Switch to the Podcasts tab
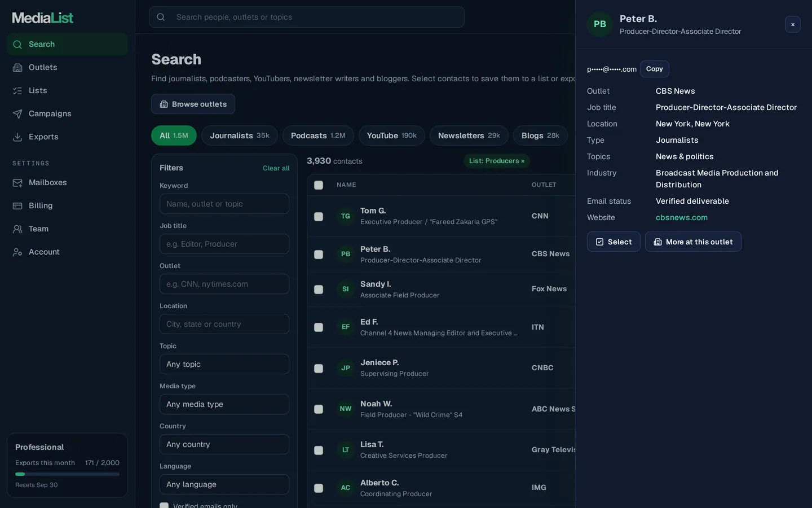The height and width of the screenshot is (508, 812). pyautogui.click(x=318, y=135)
